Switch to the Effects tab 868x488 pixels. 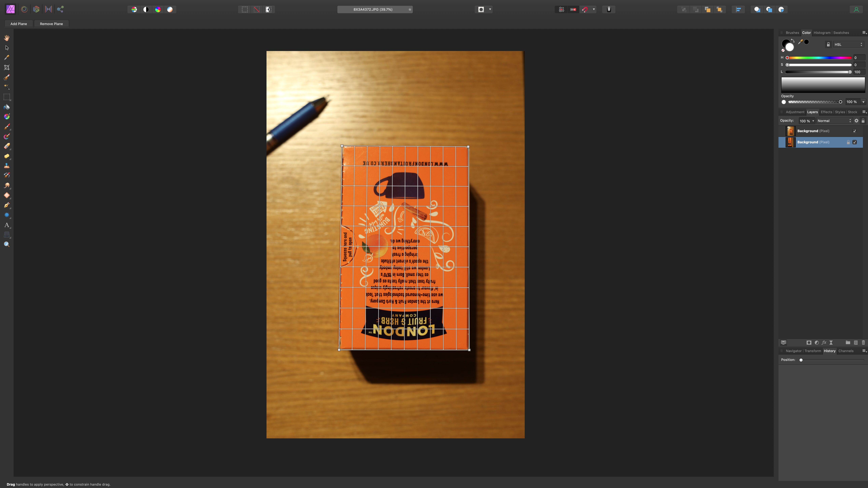click(826, 112)
